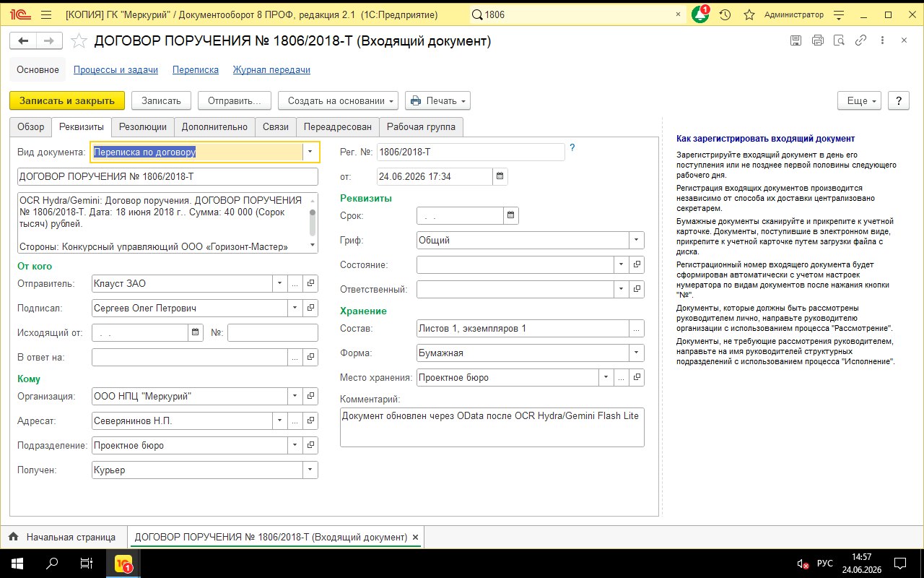Expand the Отправитель dropdown arrow
The height and width of the screenshot is (578, 924).
pyautogui.click(x=280, y=283)
